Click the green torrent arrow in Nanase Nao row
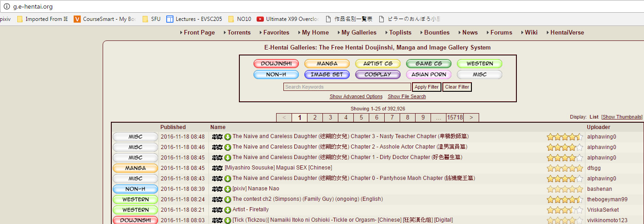Image resolution: width=644 pixels, height=224 pixels. click(228, 189)
